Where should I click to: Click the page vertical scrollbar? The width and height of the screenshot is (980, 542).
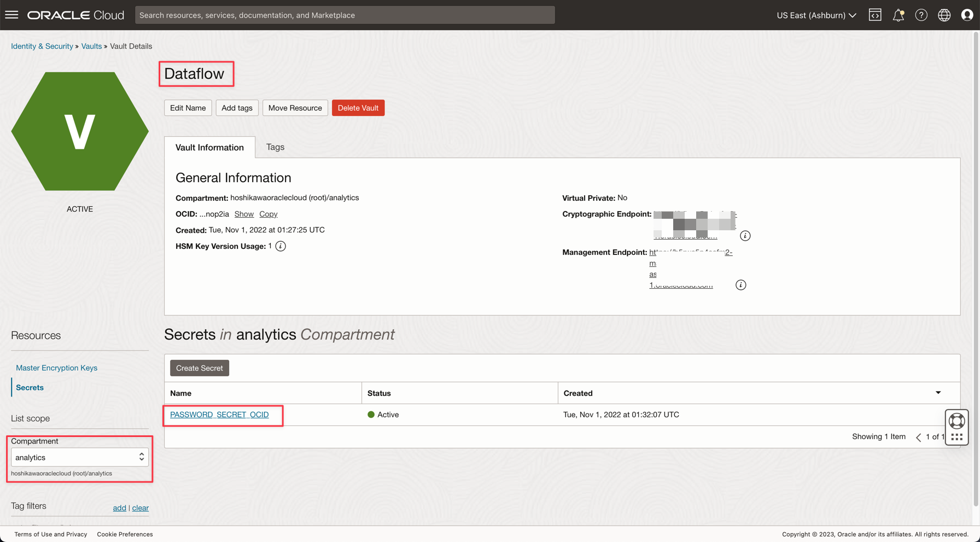click(976, 268)
